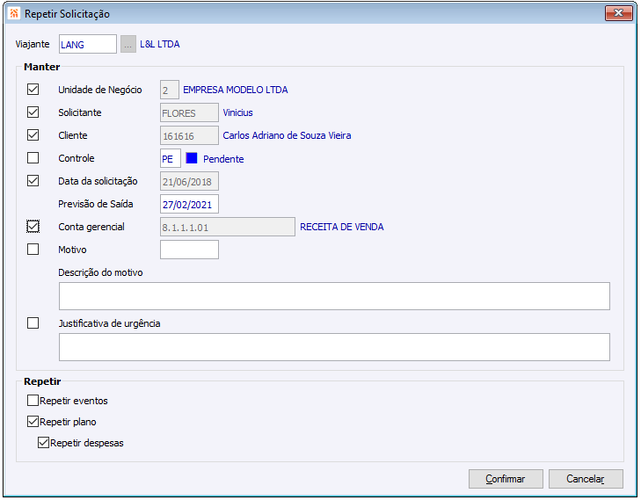Uncheck the Conta gerencial checkbox
Viewport: 641px width, 500px height.
pos(33,226)
